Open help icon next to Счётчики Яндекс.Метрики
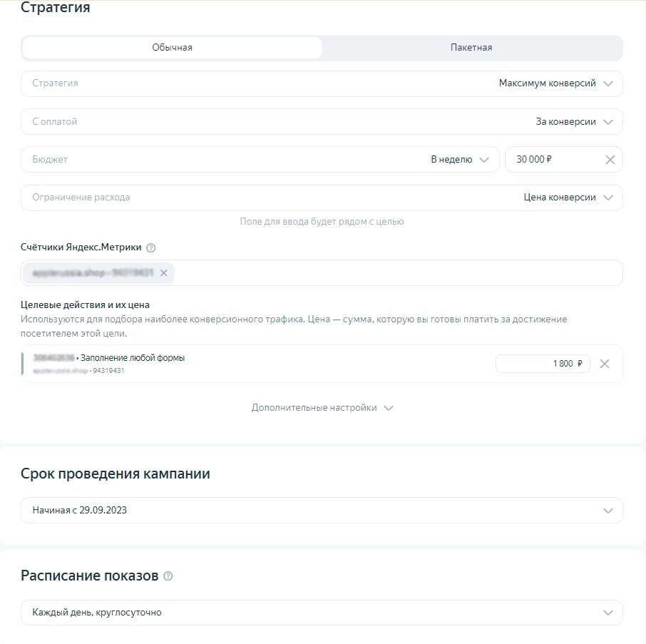 click(150, 247)
